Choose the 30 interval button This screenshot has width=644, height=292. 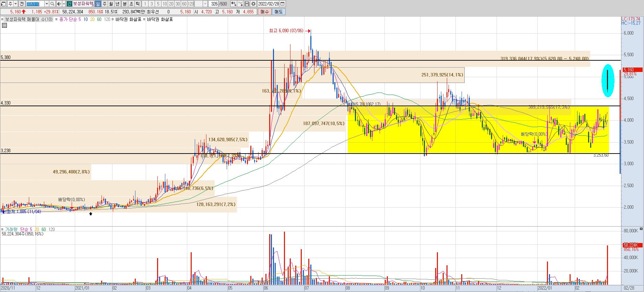178,4
